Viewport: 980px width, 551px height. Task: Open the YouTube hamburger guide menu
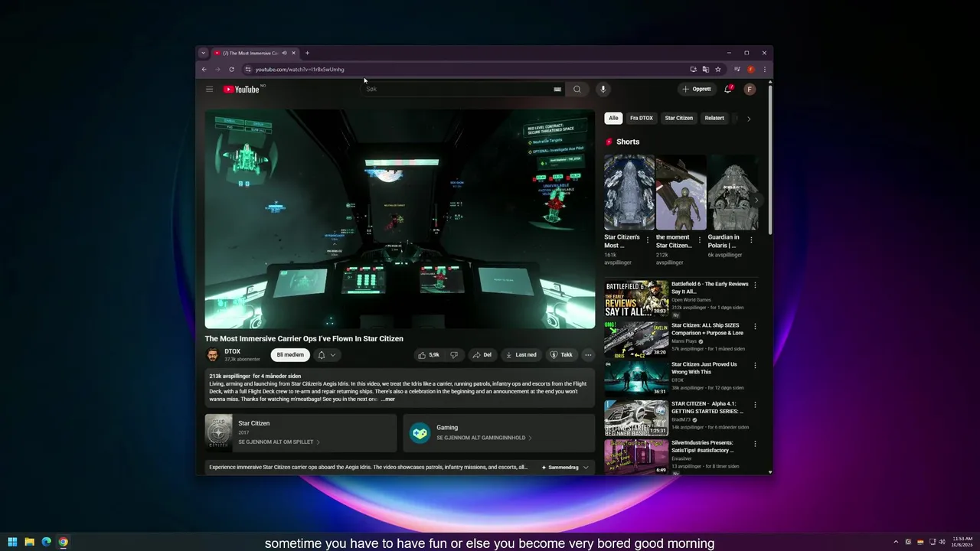(x=209, y=90)
